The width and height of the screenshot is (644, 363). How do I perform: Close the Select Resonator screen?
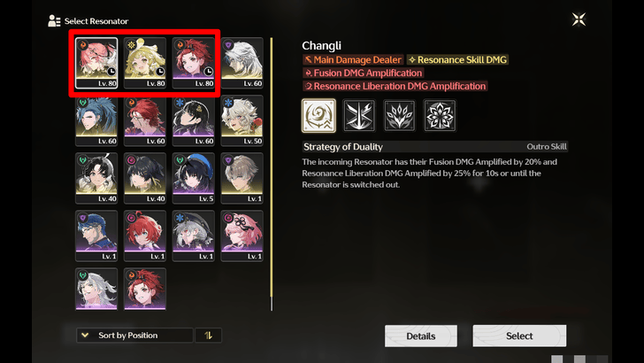click(579, 19)
